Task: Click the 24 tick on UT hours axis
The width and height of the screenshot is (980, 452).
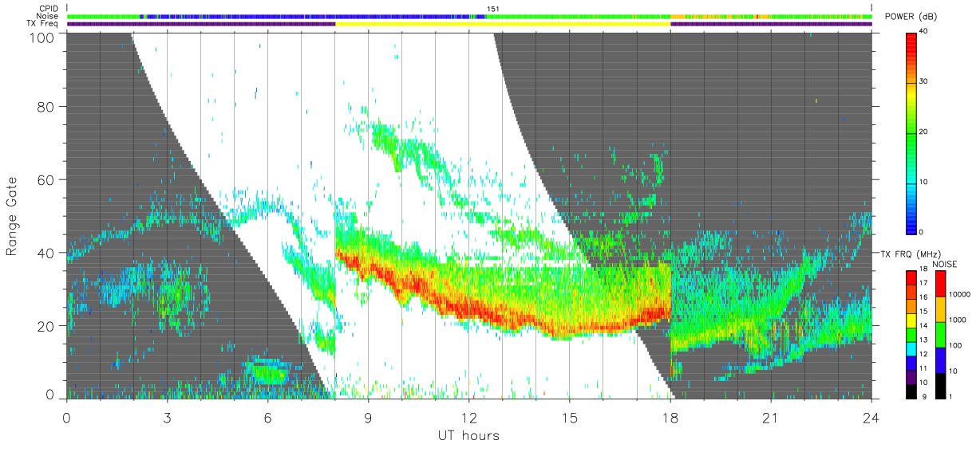Action: [x=871, y=419]
